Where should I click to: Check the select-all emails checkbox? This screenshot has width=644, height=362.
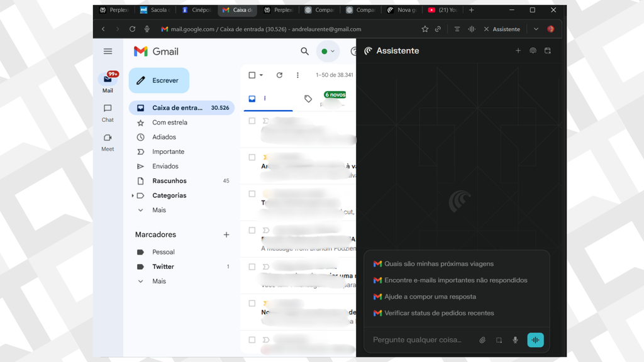(252, 75)
